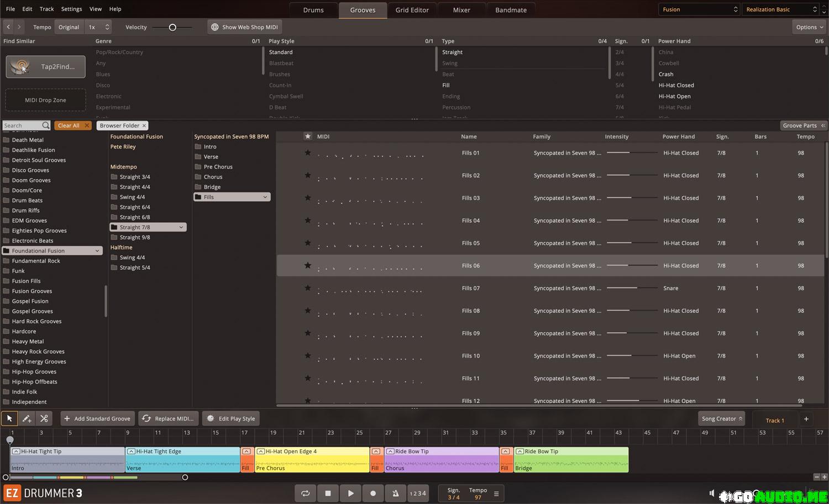Screen dimensions: 829x504
Task: Show Web Shop MIDI
Action: pyautogui.click(x=245, y=27)
